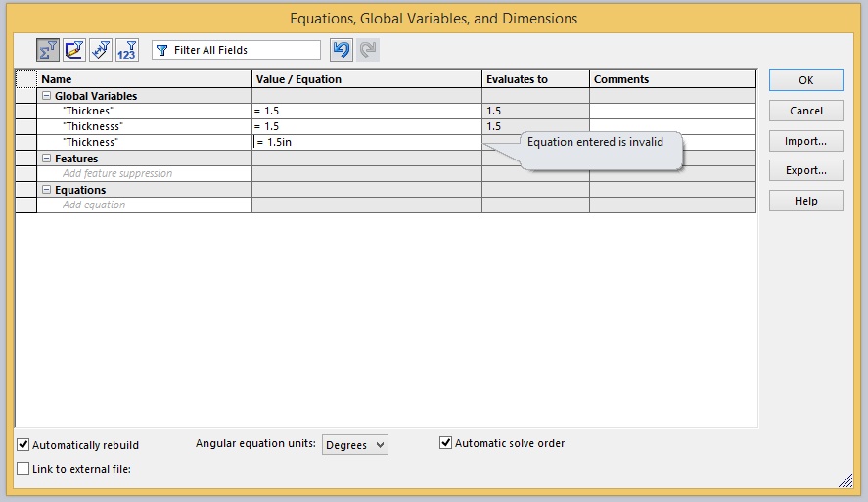Click the Name column header
This screenshot has height=502, width=868.
[144, 79]
